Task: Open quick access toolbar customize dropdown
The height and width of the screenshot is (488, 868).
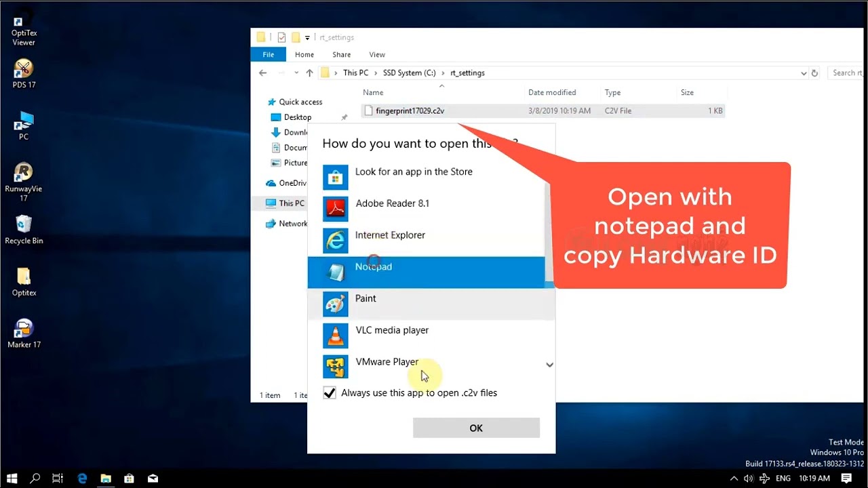Action: pos(307,37)
